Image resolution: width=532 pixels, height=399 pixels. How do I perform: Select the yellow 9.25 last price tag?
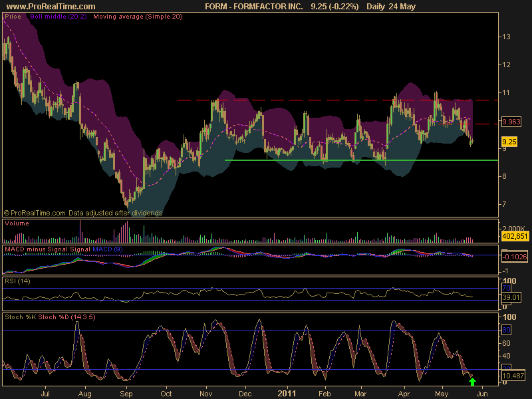click(x=509, y=142)
